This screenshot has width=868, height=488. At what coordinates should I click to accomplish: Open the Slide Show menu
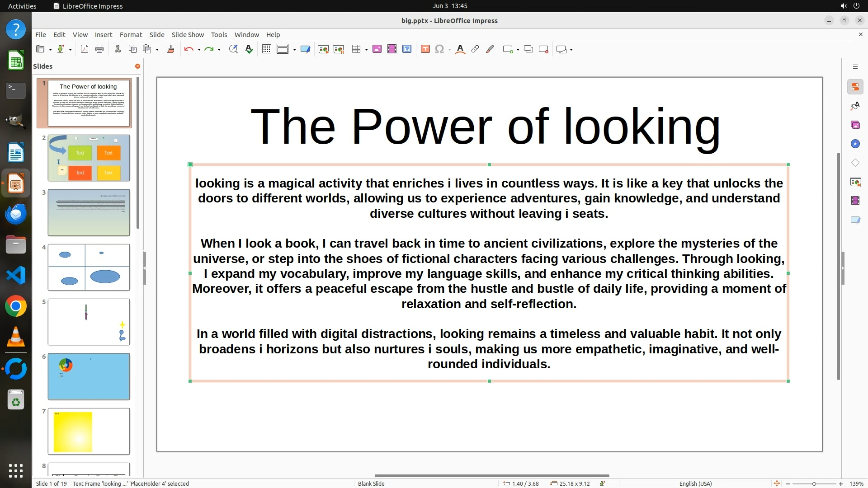click(x=188, y=35)
